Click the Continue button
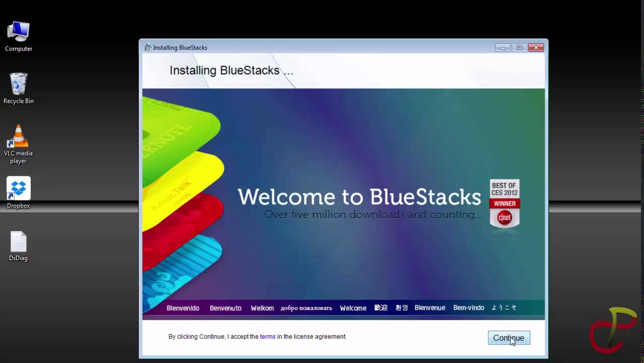Screen dimensions: 644x363 click(509, 338)
